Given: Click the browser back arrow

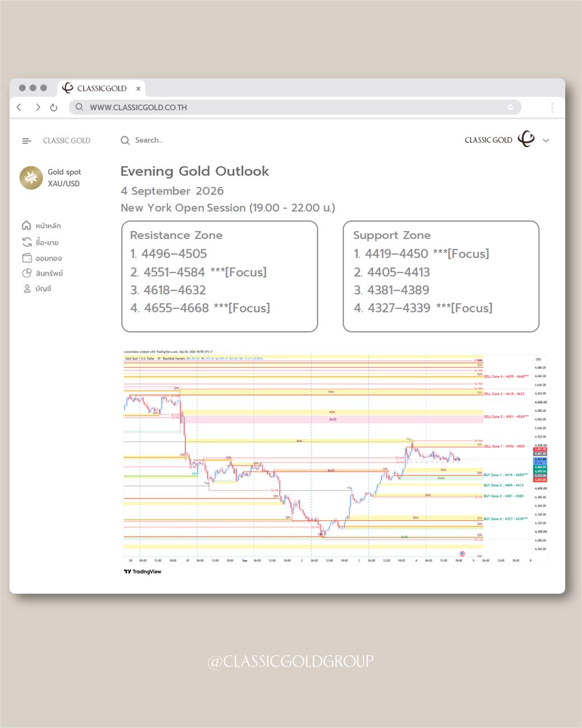Looking at the screenshot, I should coord(19,107).
